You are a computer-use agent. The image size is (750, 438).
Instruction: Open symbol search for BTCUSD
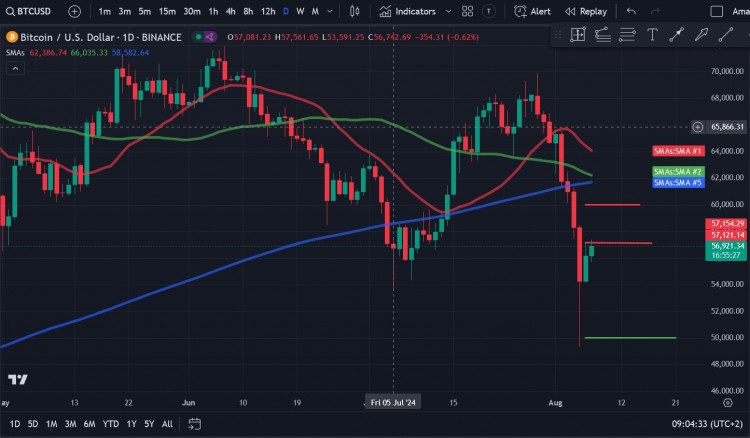(28, 11)
